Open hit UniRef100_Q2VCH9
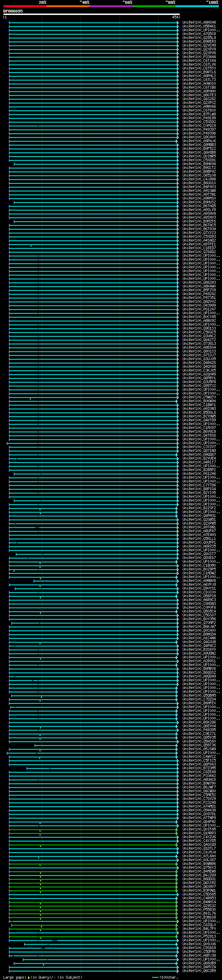222x980 pixels. [199, 45]
